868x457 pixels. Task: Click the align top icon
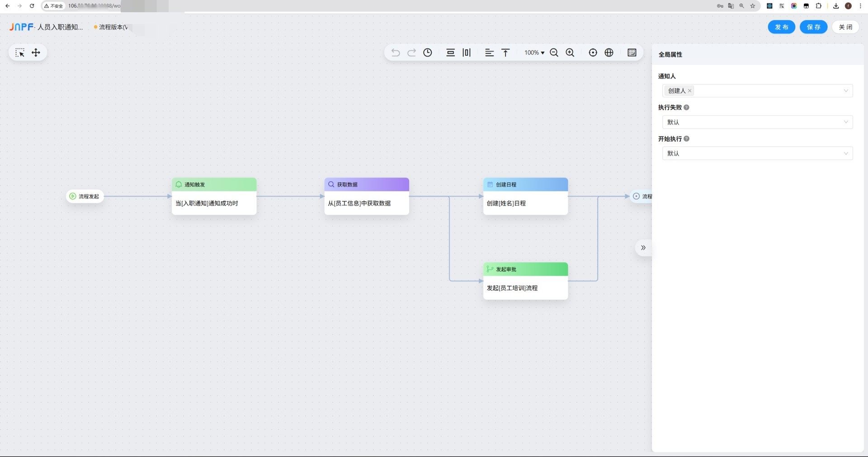(x=505, y=53)
